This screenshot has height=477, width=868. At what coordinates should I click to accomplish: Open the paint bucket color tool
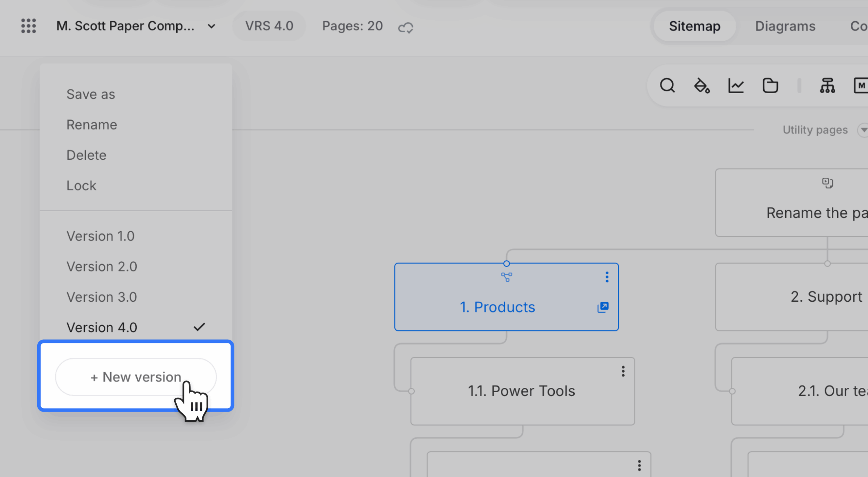tap(702, 85)
